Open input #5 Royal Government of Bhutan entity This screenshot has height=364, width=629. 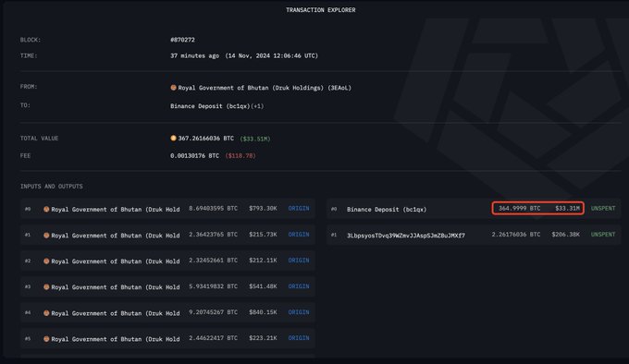coord(116,339)
